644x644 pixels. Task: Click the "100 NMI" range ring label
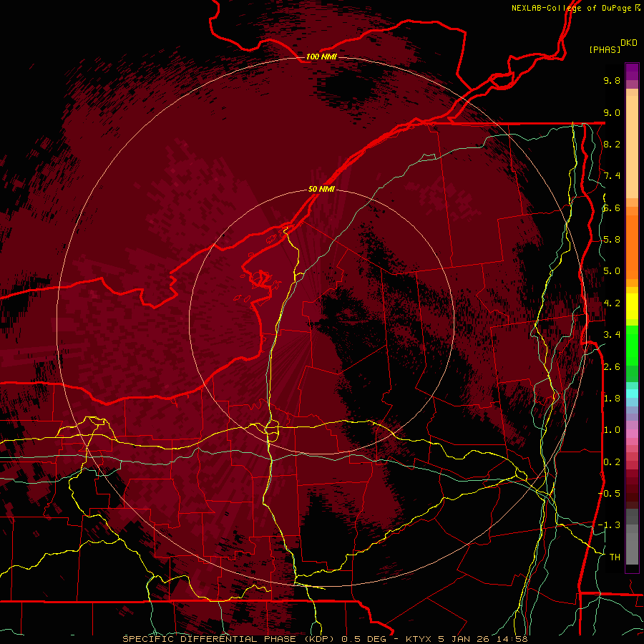click(x=321, y=57)
